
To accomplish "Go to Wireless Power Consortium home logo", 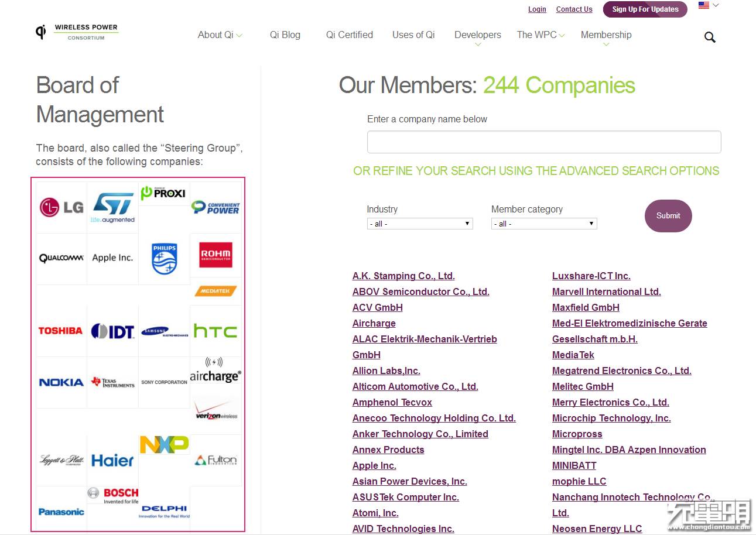I will click(77, 32).
